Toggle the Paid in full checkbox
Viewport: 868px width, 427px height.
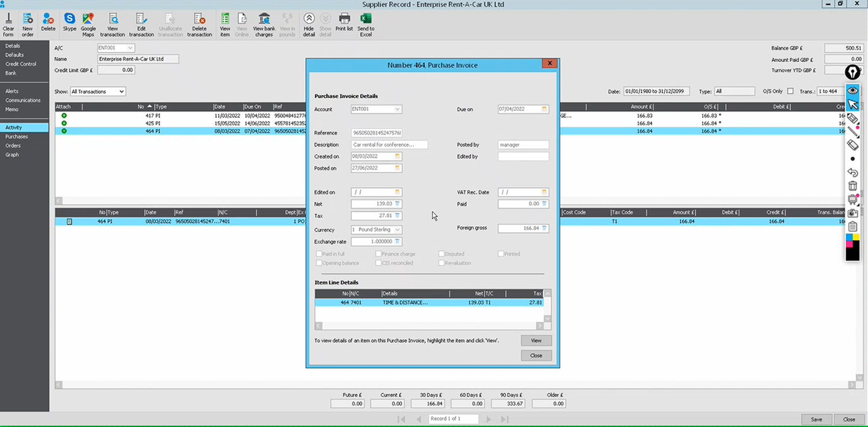(x=319, y=254)
